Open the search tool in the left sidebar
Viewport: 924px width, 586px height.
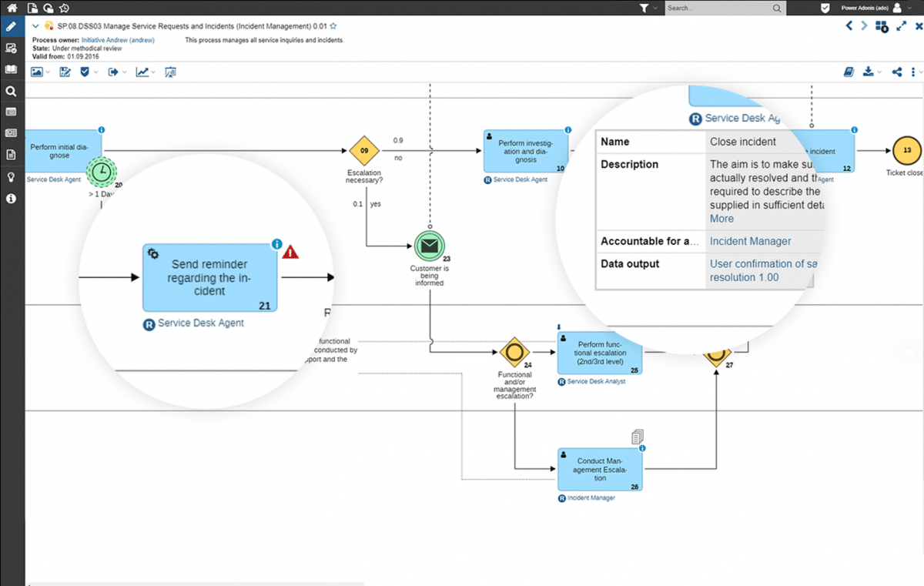click(x=12, y=91)
